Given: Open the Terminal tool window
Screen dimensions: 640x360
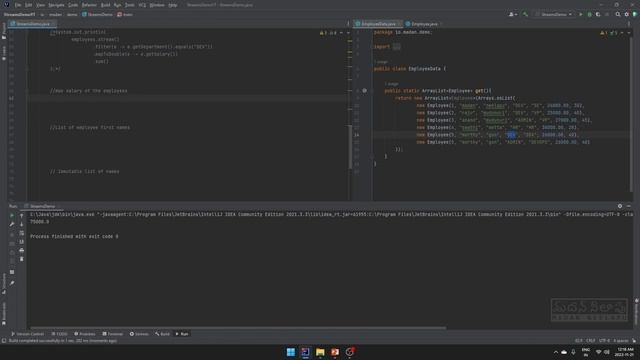Looking at the screenshot, I should [x=113, y=334].
